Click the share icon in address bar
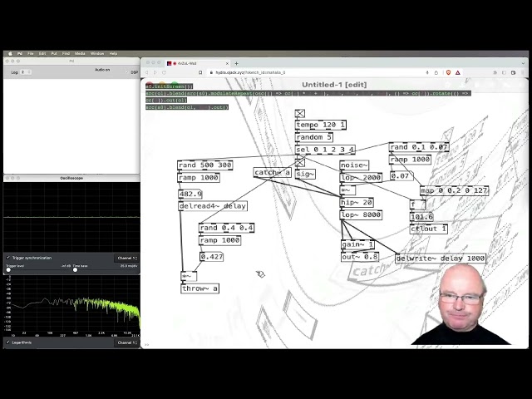This screenshot has width=532, height=399. tap(436, 72)
